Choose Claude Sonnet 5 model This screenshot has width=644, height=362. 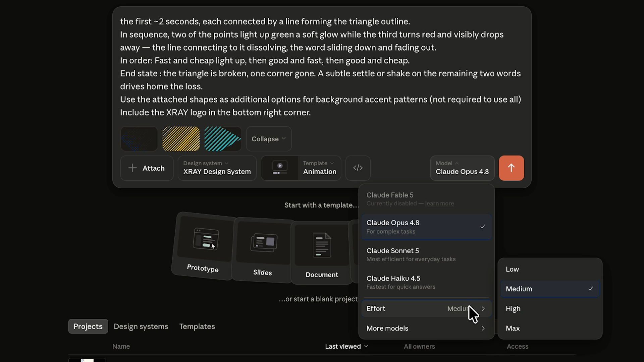426,255
